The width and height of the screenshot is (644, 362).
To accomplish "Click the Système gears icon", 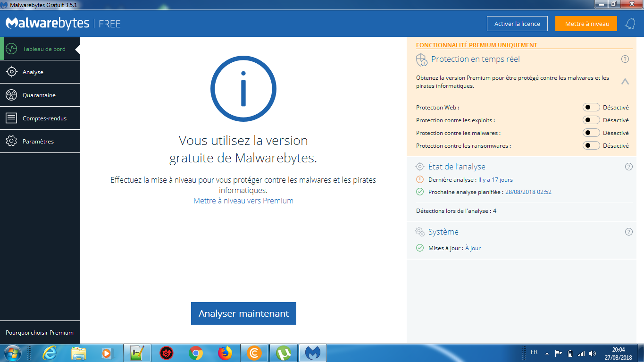I will [x=420, y=232].
